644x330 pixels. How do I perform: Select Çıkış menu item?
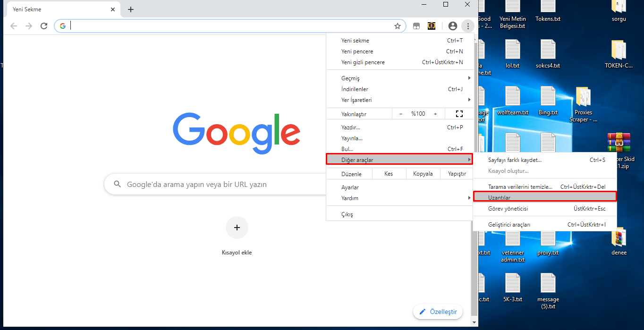coord(399,214)
